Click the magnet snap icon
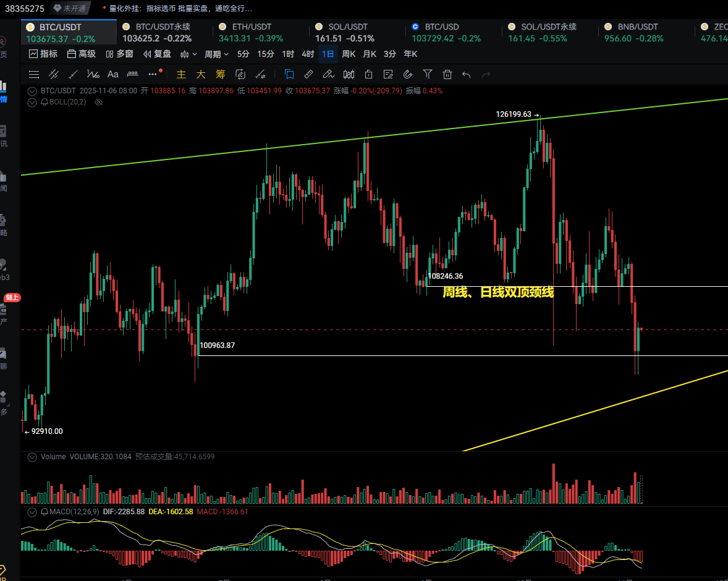 point(407,75)
